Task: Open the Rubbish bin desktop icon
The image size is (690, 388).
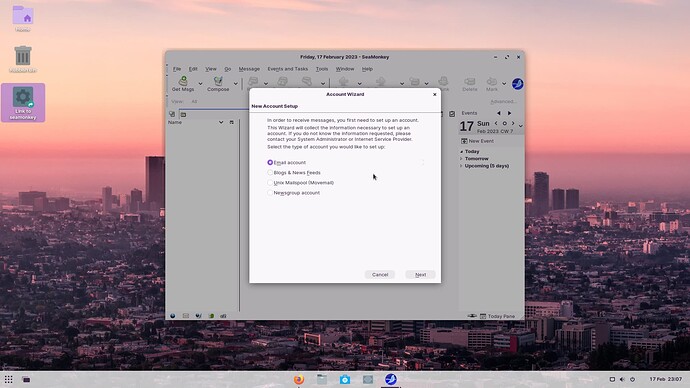Action: [x=23, y=59]
